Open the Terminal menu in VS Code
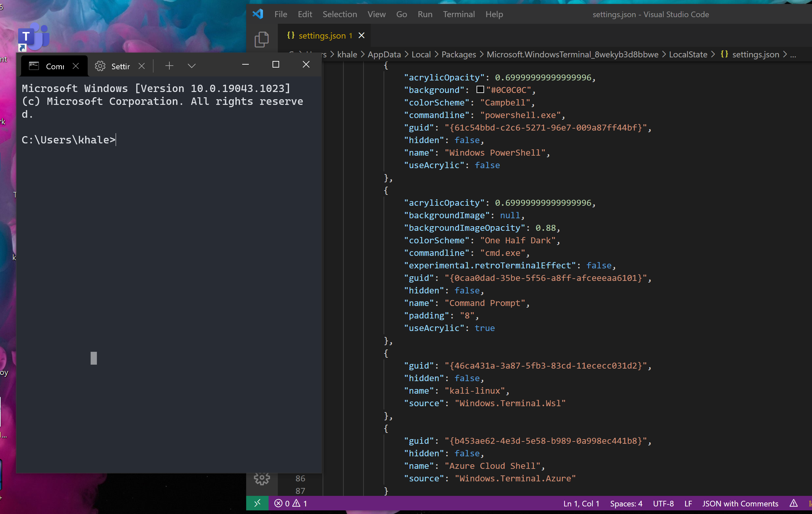The height and width of the screenshot is (514, 812). pyautogui.click(x=459, y=14)
